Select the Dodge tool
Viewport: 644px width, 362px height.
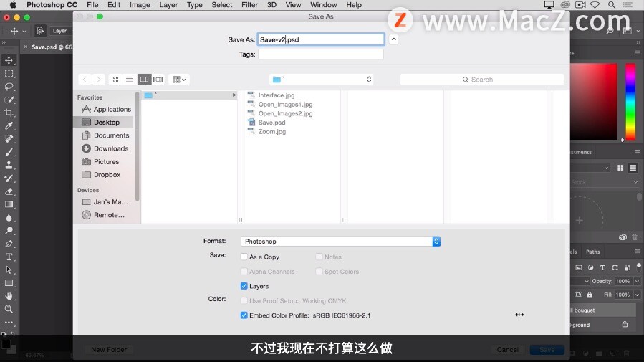9,231
